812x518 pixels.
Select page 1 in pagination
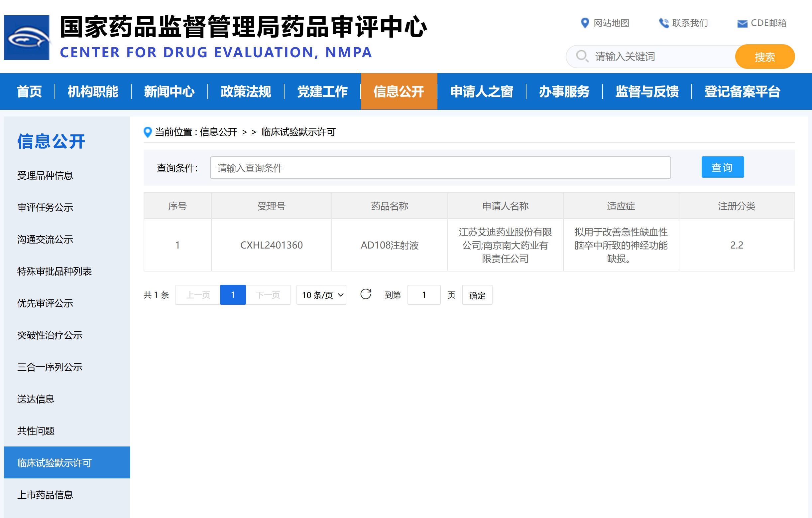(x=233, y=295)
